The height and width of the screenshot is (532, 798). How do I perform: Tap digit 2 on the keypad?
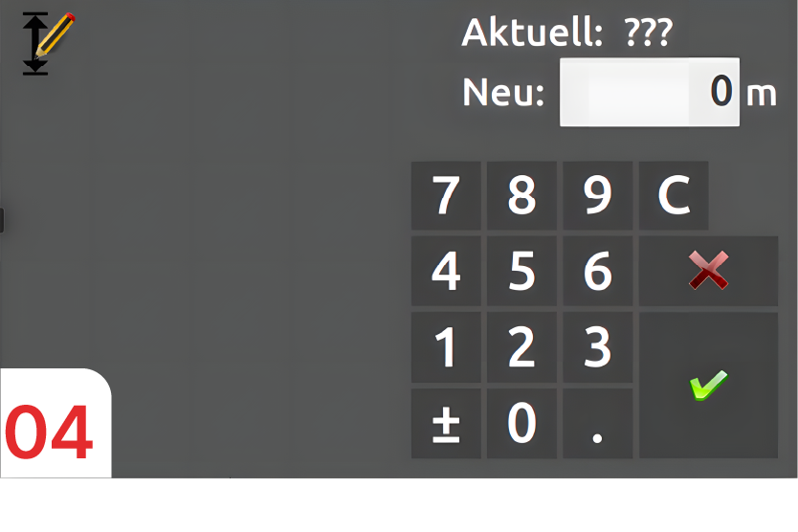[x=521, y=347]
